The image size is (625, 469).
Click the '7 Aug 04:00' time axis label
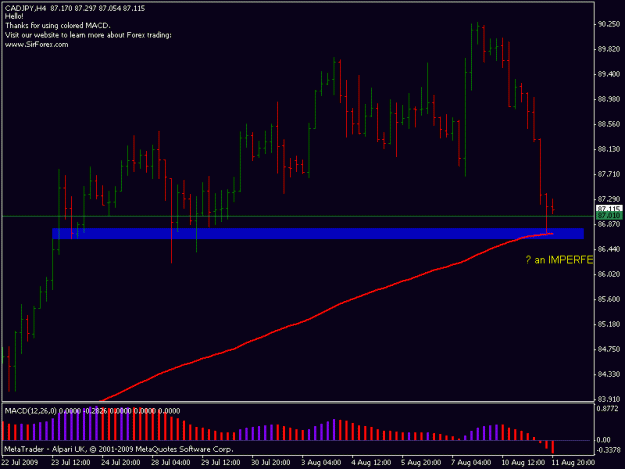tap(471, 463)
